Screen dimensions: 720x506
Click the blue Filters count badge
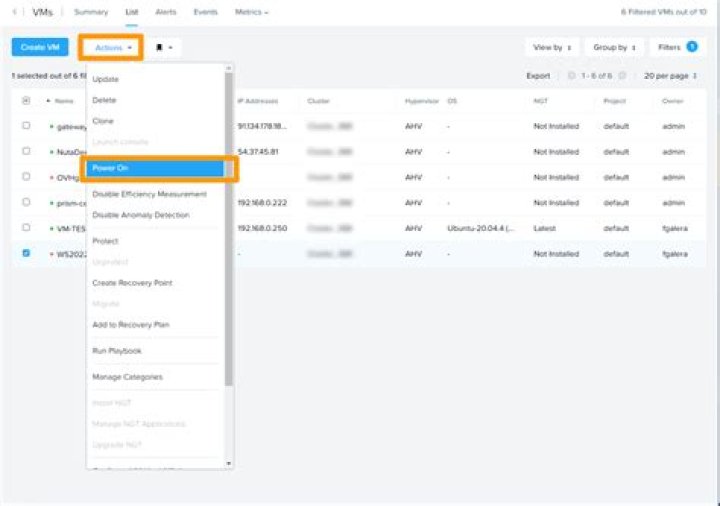click(692, 46)
